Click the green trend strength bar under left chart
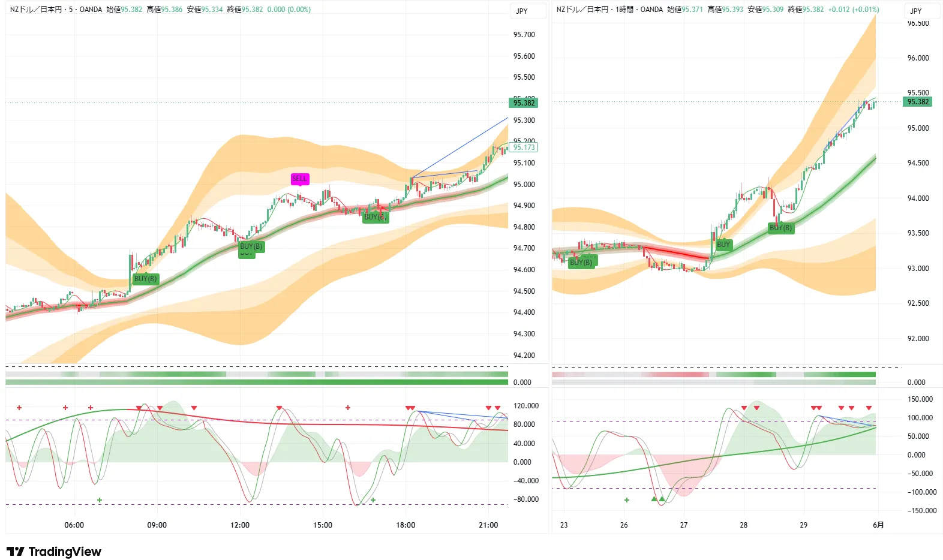This screenshot has width=943, height=560. click(257, 382)
